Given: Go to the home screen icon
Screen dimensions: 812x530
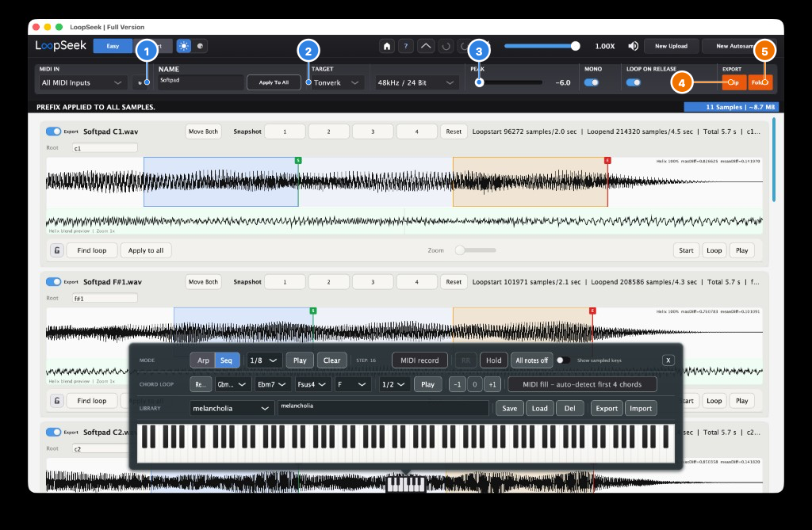Looking at the screenshot, I should [387, 46].
